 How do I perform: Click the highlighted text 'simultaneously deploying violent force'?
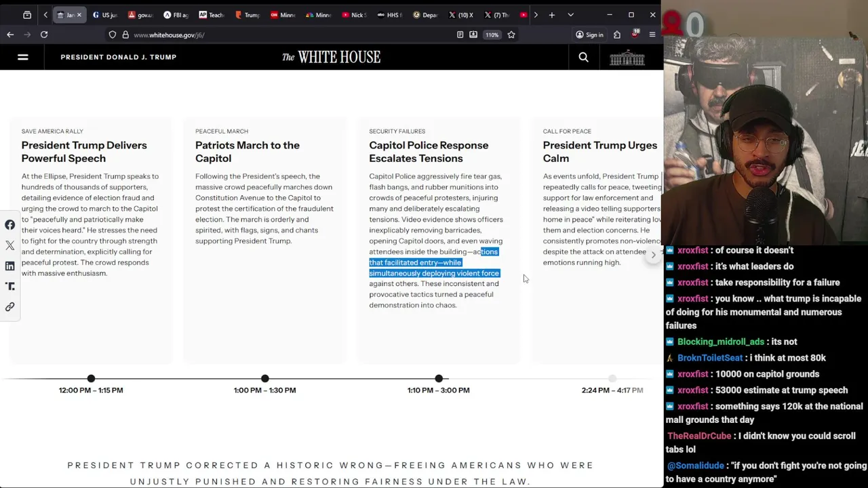[x=434, y=273]
